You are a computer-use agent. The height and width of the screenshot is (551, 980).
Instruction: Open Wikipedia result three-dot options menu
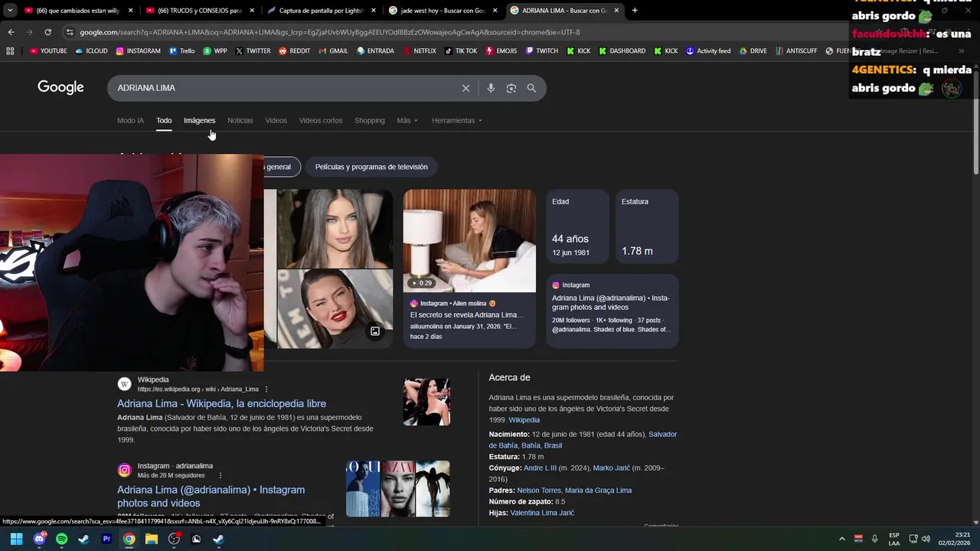coord(266,390)
